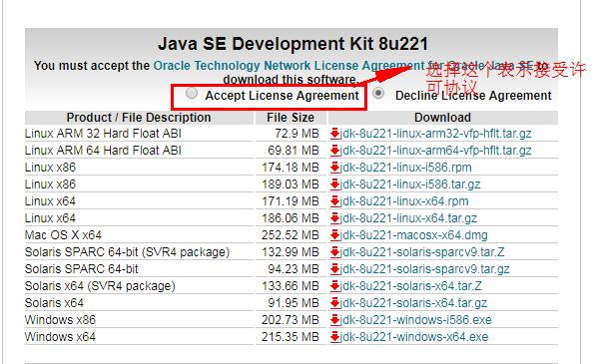Click the 91.95 MB file size
The width and height of the screenshot is (592, 364).
point(294,303)
